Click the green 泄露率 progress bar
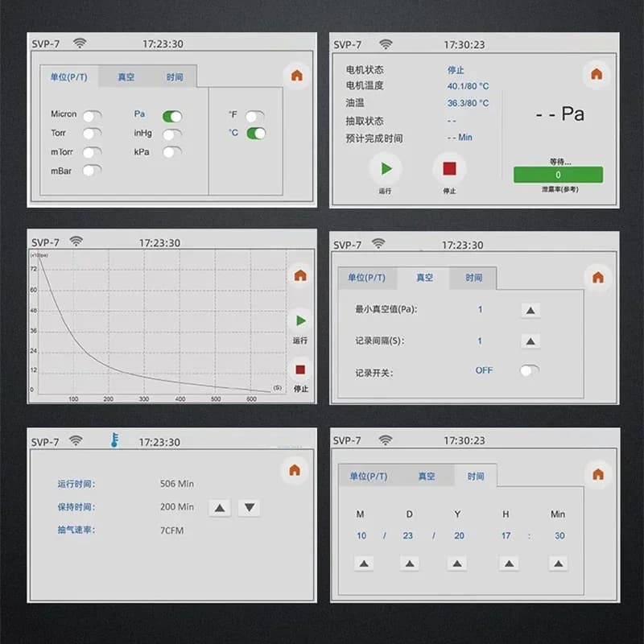The height and width of the screenshot is (644, 644). click(x=558, y=175)
